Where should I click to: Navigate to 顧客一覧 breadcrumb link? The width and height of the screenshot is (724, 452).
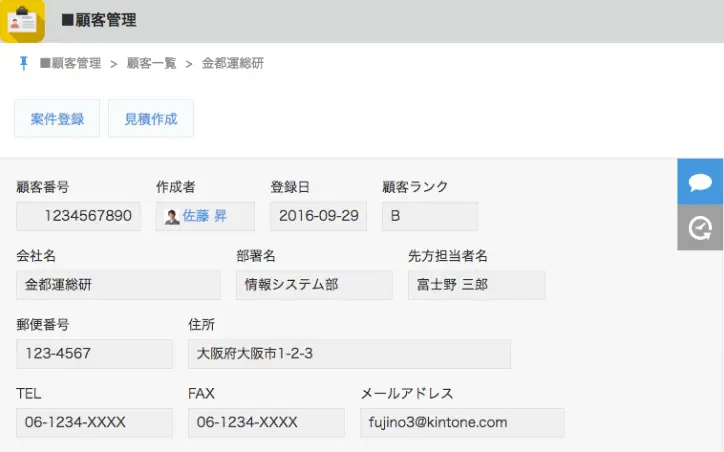click(x=151, y=63)
